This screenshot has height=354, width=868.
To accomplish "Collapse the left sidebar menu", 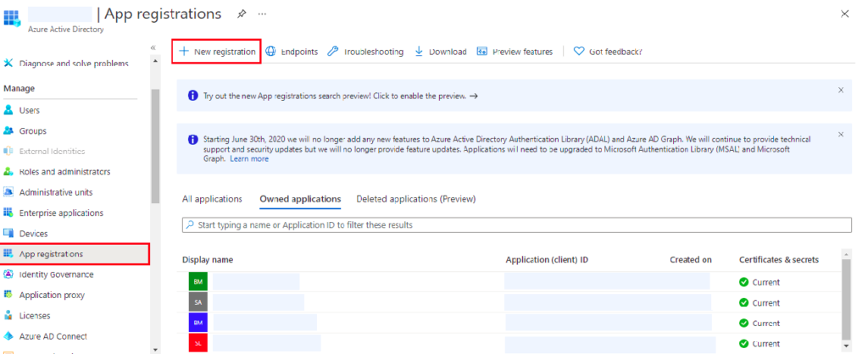I will (153, 47).
